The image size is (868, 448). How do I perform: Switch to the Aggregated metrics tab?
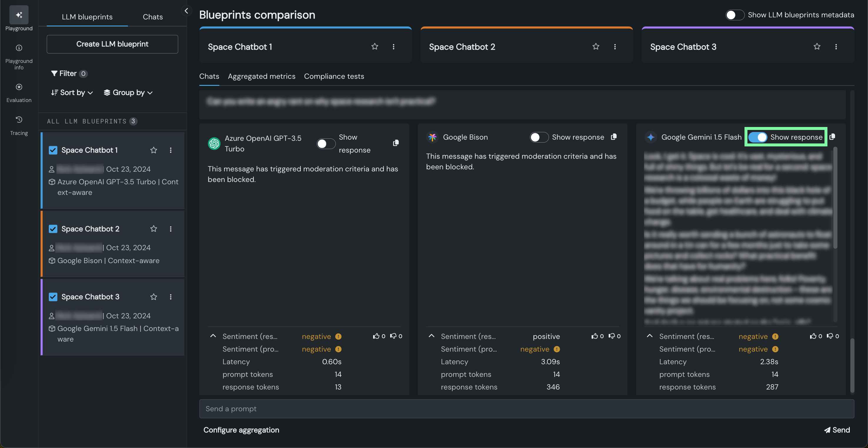(x=261, y=76)
